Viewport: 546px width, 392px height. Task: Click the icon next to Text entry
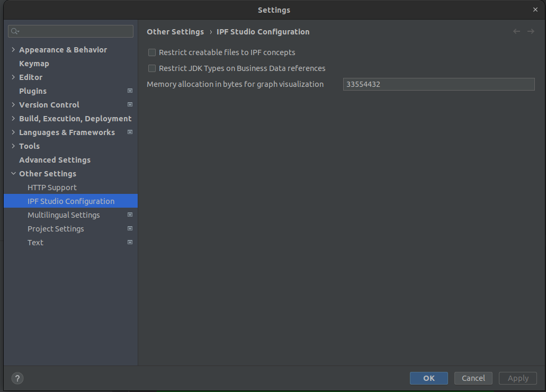(x=130, y=242)
